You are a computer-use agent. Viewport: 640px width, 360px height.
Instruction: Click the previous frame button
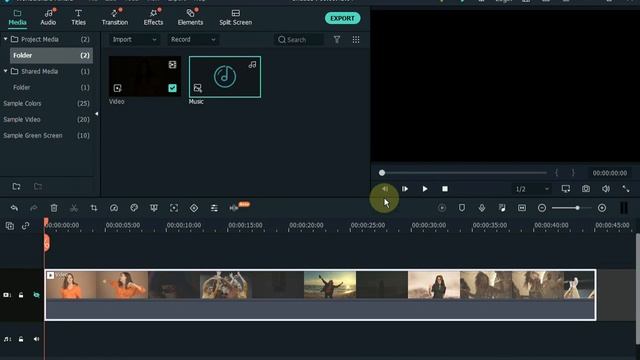click(x=385, y=189)
